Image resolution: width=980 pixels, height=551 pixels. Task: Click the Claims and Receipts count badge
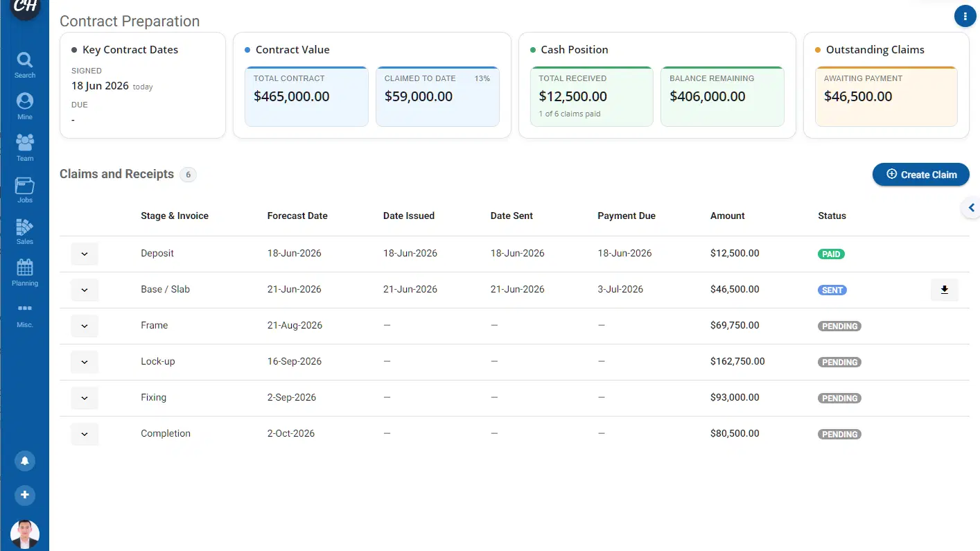(188, 175)
